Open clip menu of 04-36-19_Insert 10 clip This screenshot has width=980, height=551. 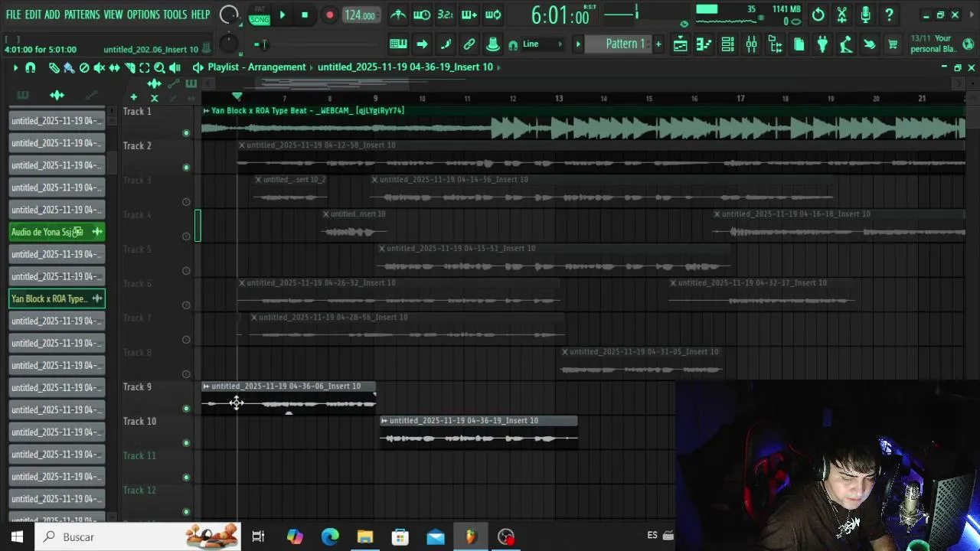click(x=384, y=421)
